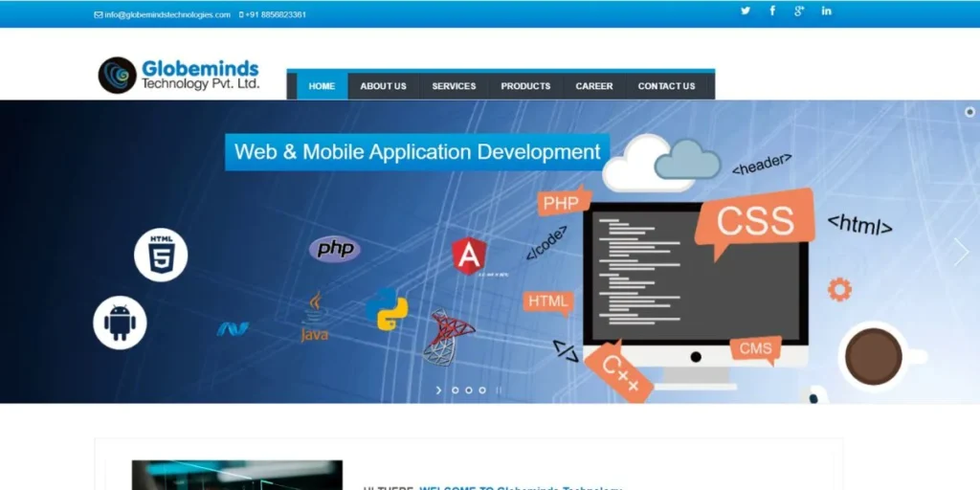Select the last slider pagination dot

tap(482, 390)
